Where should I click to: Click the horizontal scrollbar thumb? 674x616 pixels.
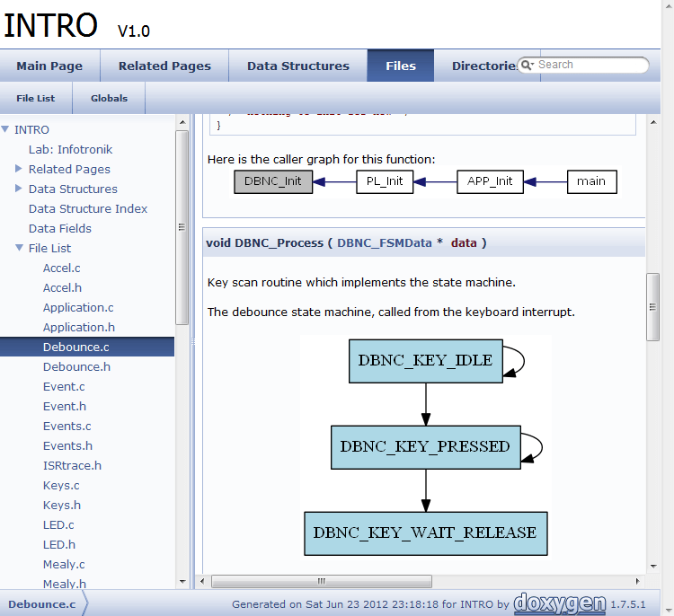[321, 582]
